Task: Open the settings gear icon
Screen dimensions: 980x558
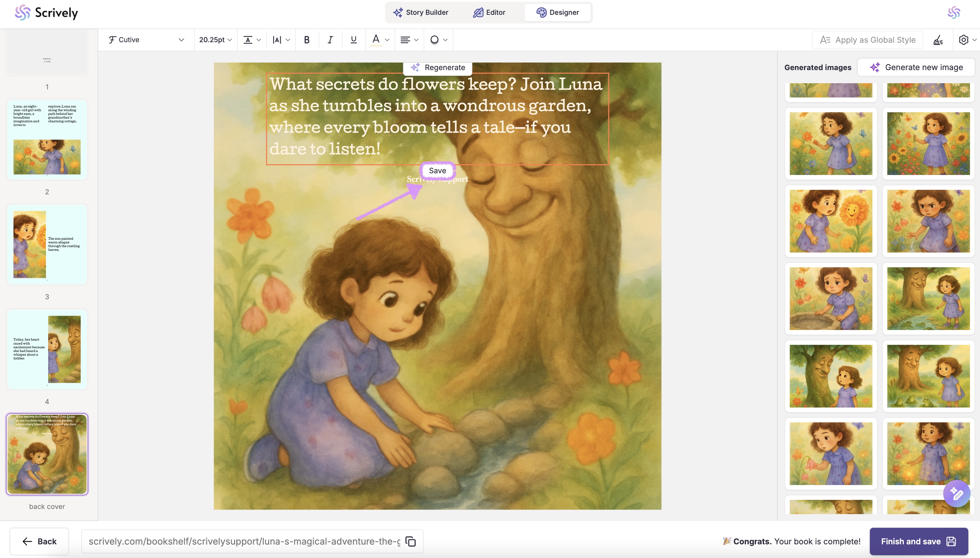Action: click(x=963, y=40)
